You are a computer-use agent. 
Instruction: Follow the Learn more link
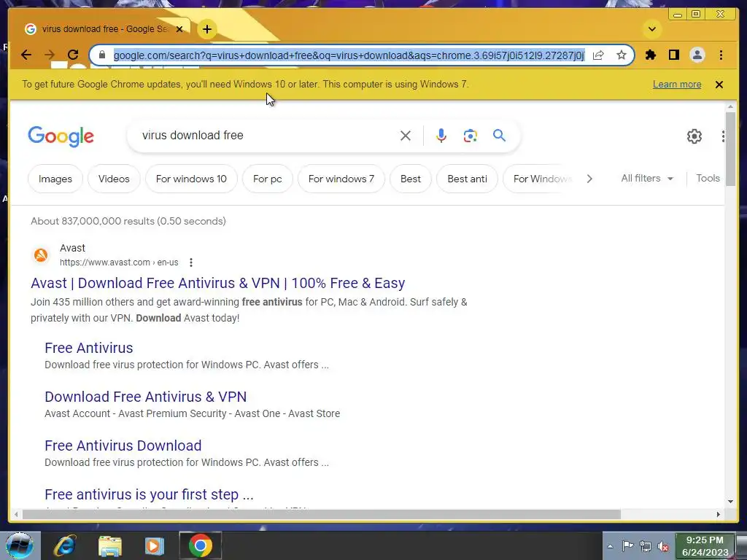tap(677, 85)
